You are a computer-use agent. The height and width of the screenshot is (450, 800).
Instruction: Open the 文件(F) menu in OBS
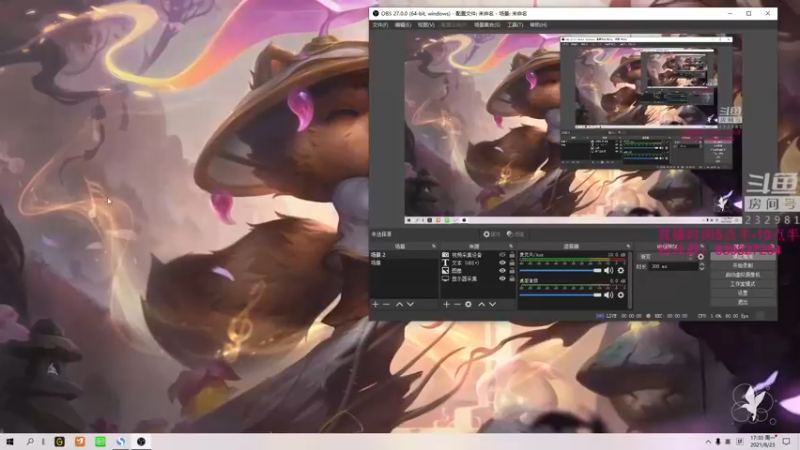(380, 25)
